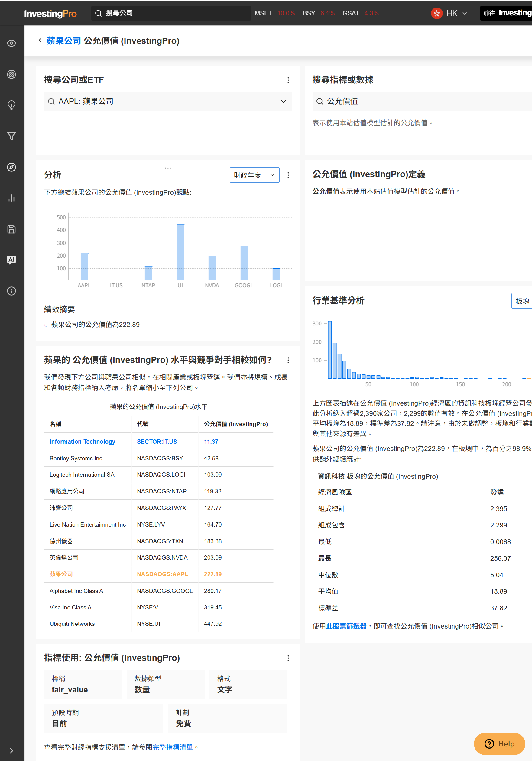Click the 財政年度 button

(248, 175)
